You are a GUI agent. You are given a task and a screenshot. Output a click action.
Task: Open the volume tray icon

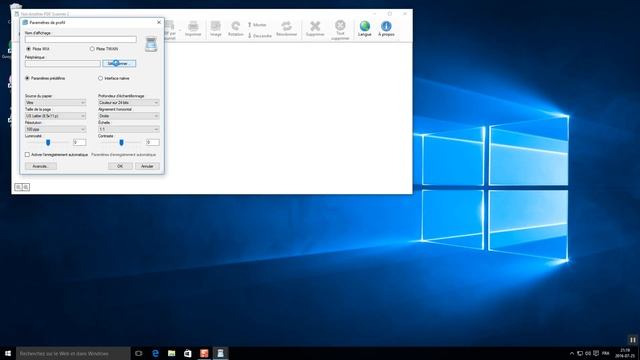pos(588,353)
